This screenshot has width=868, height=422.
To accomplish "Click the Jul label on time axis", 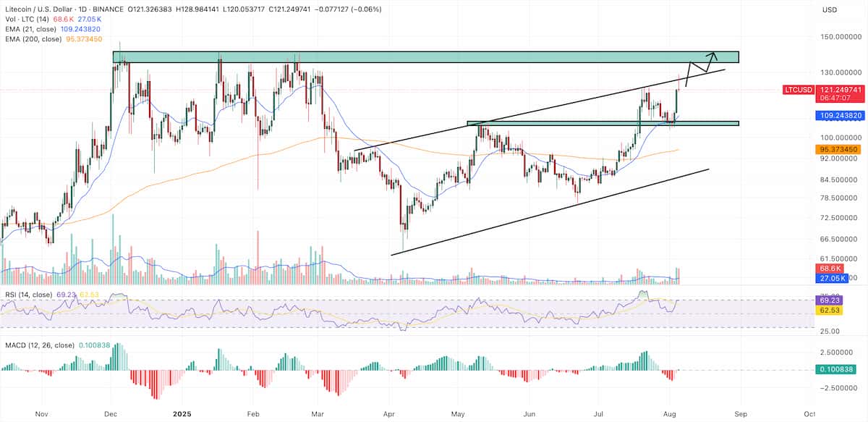I will tap(599, 414).
